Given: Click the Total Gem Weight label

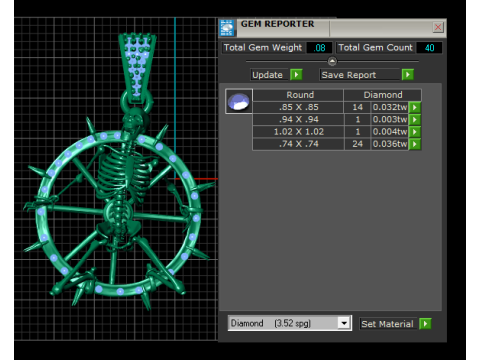Looking at the screenshot, I should click(x=263, y=48).
